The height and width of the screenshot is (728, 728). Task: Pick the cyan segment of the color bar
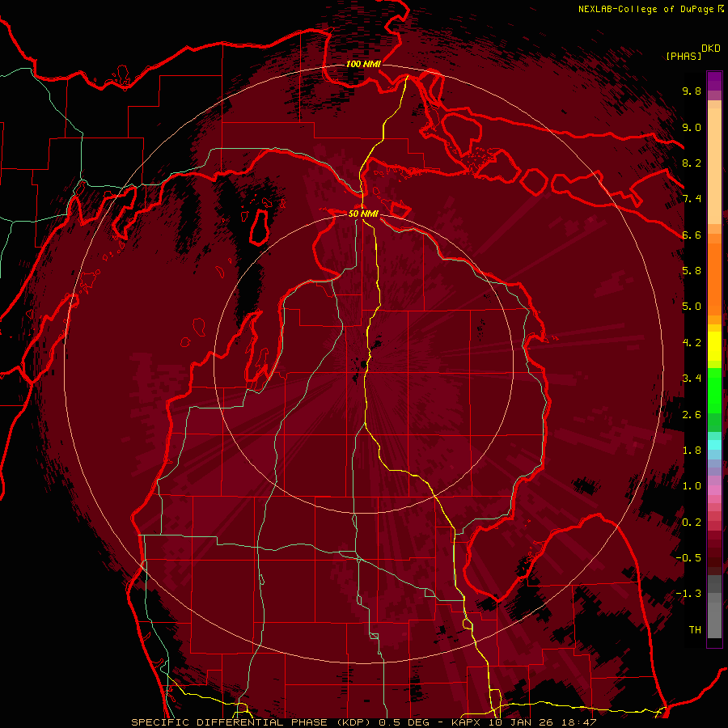click(714, 445)
